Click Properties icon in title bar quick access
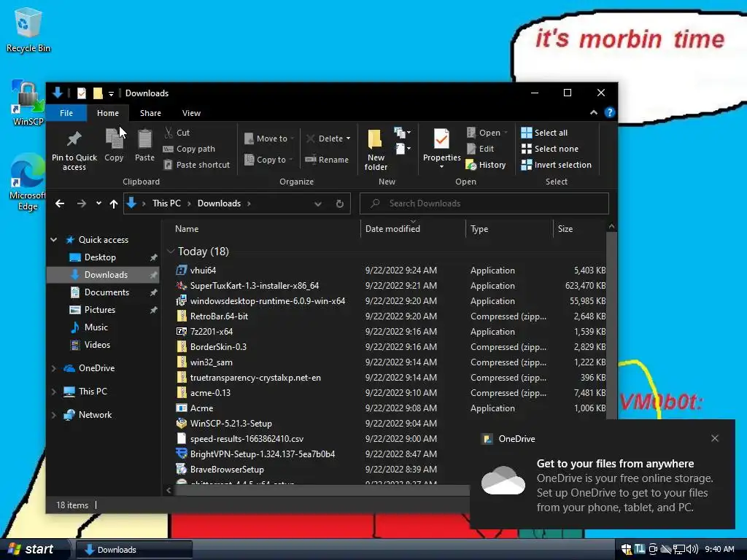747x560 pixels. pyautogui.click(x=82, y=93)
